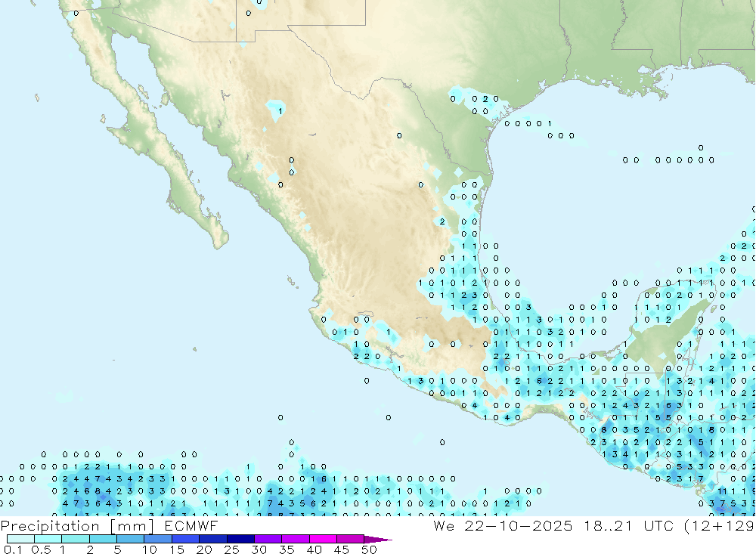Click the '(12+129' forecast offset text

click(x=720, y=526)
